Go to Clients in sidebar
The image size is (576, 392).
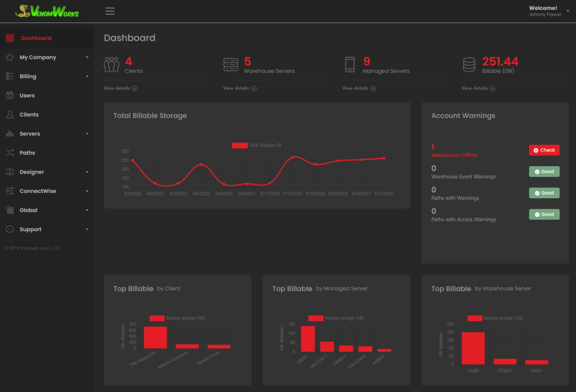[x=29, y=115]
